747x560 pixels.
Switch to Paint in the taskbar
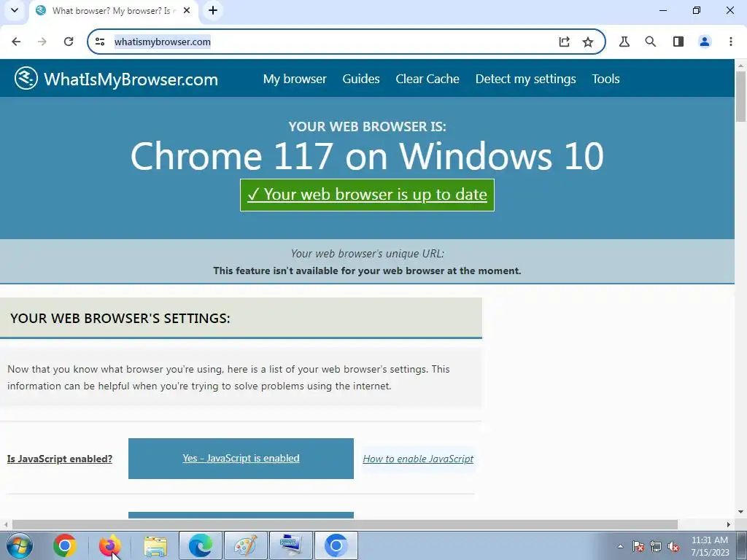(246, 545)
